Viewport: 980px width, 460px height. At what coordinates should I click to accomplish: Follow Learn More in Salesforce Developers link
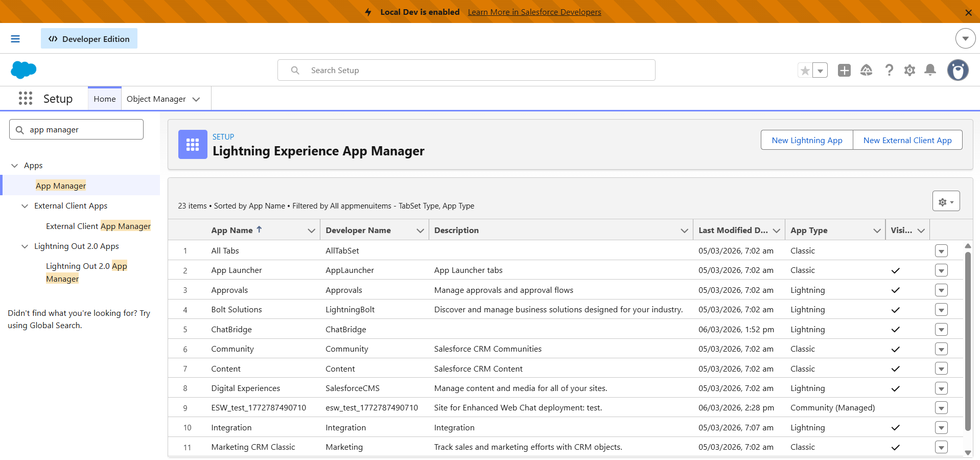click(x=534, y=12)
